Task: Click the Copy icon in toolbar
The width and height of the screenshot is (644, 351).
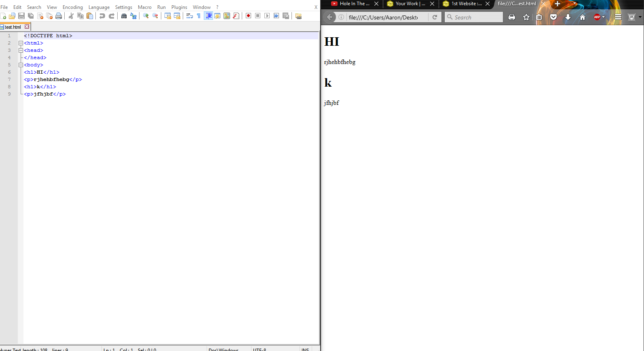Action: click(x=80, y=16)
